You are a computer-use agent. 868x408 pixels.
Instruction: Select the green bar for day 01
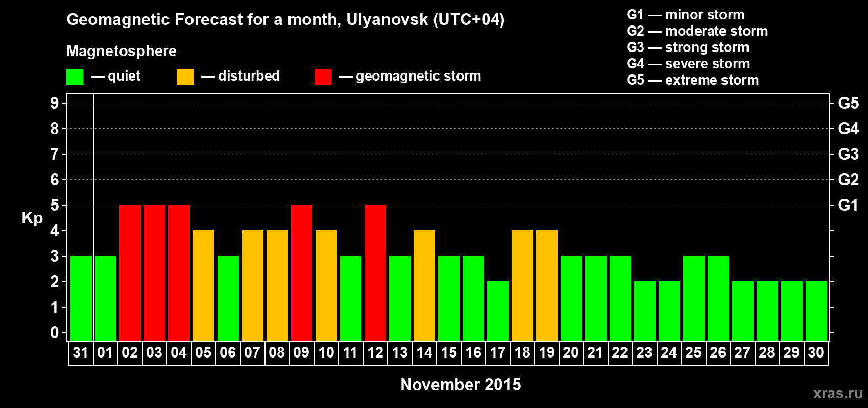point(106,298)
